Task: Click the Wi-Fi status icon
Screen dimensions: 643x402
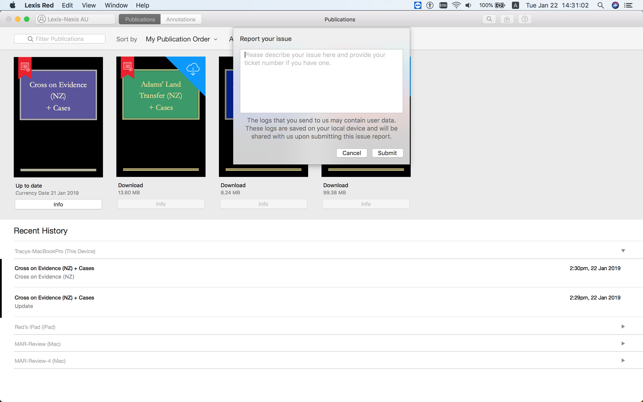Action: tap(456, 5)
